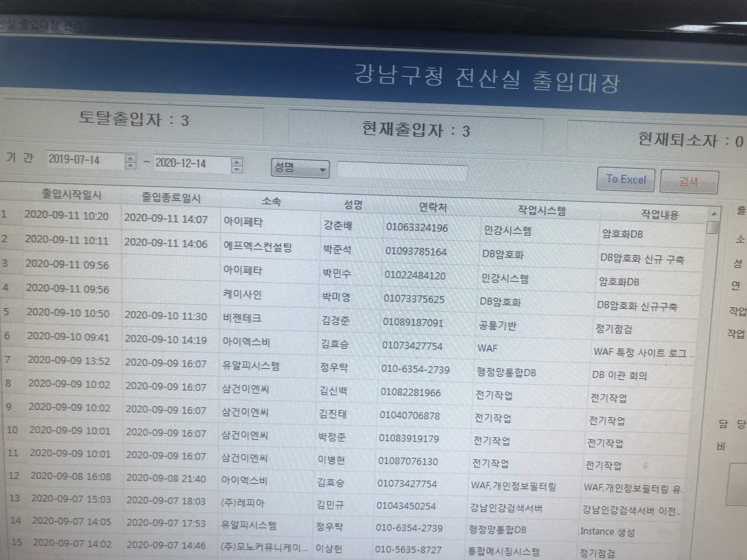Click the end date up spinner arrow
This screenshot has width=747, height=560.
(x=237, y=162)
